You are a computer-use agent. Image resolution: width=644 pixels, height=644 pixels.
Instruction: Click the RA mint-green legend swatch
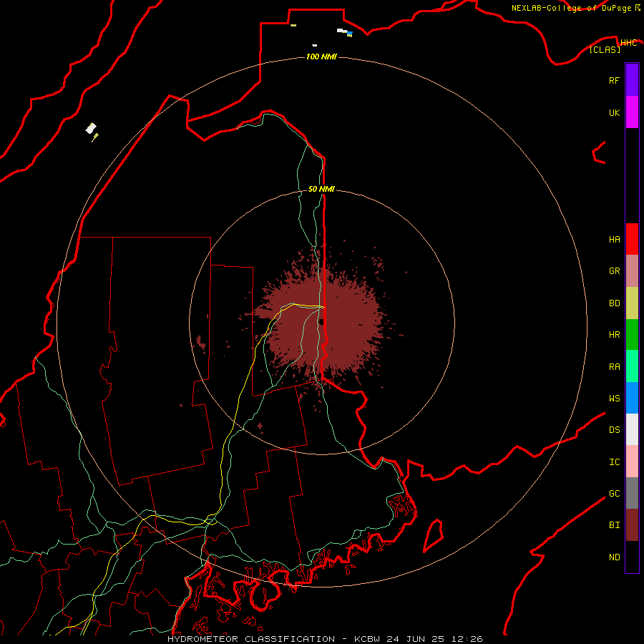632,366
